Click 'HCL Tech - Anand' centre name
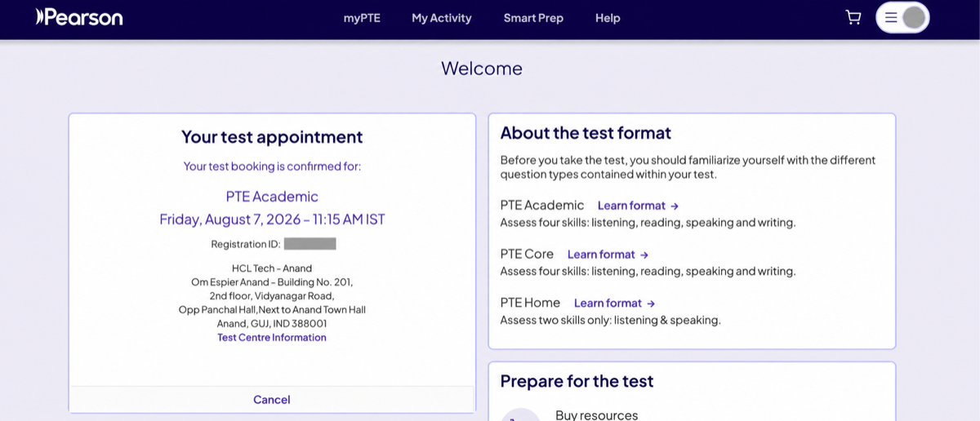 point(272,268)
